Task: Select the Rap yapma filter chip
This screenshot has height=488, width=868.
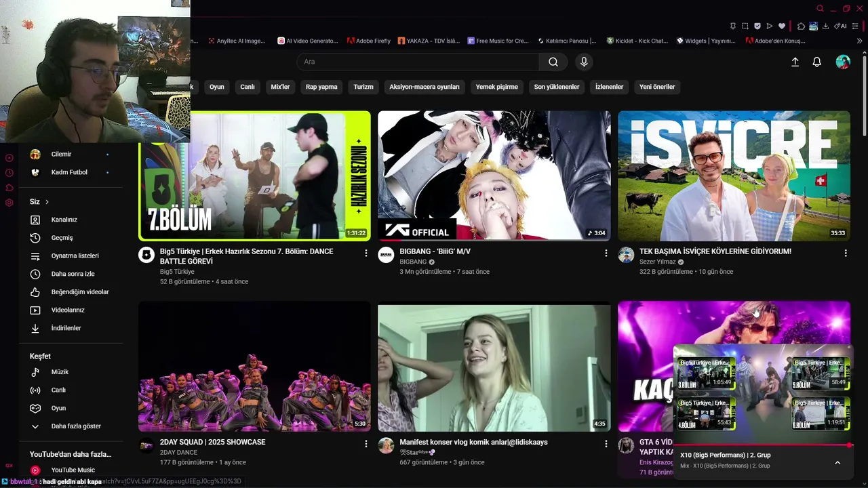Action: 321,87
